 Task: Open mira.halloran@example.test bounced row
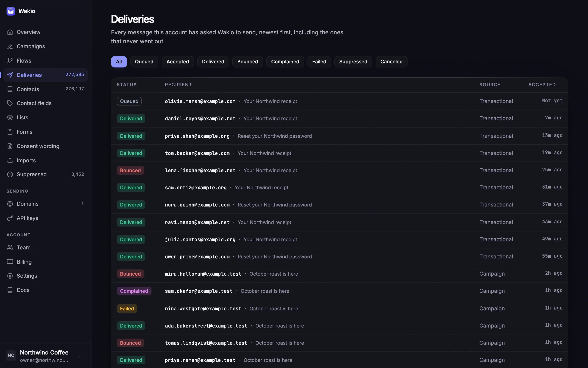point(340,274)
